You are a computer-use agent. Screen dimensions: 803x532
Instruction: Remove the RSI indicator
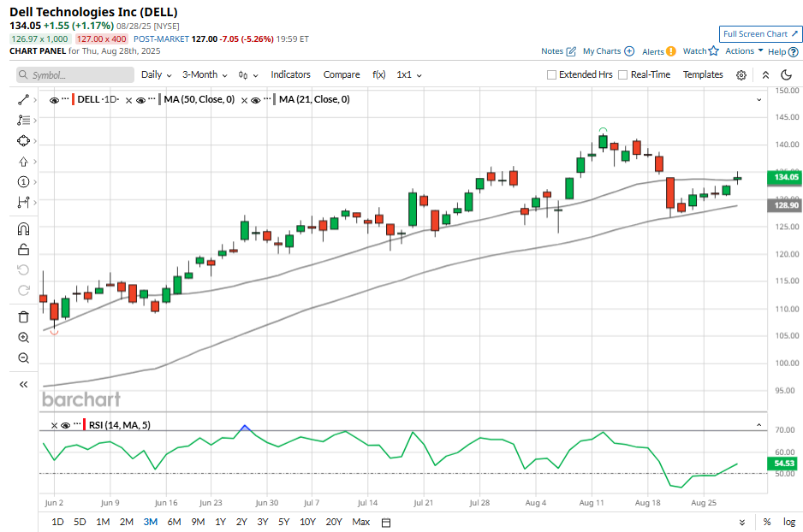tap(54, 426)
